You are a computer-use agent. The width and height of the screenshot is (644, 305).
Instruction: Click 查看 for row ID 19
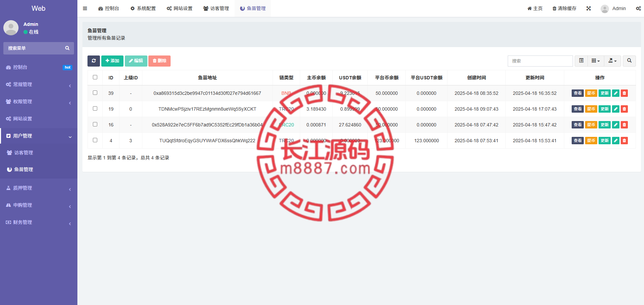click(578, 109)
